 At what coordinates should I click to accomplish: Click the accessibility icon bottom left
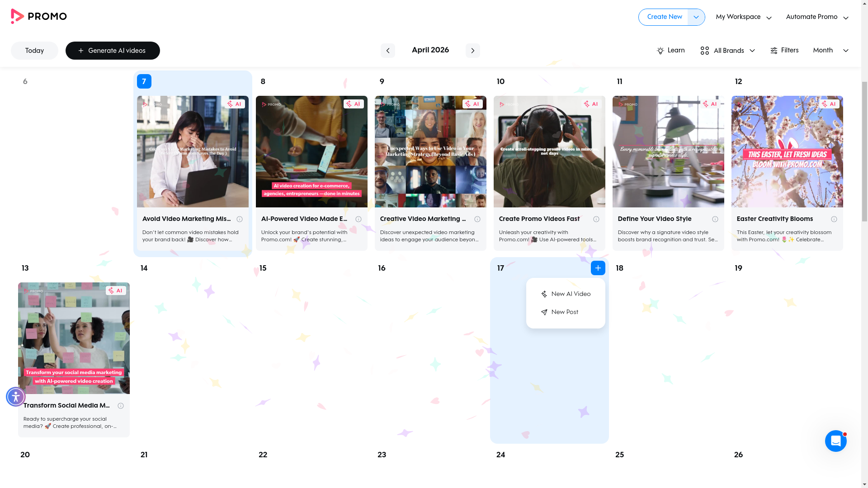pos(15,397)
